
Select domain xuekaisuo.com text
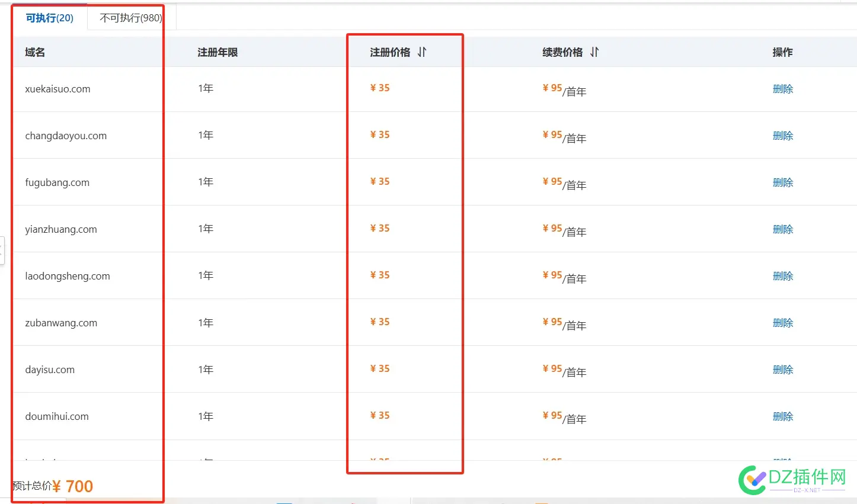coord(57,89)
